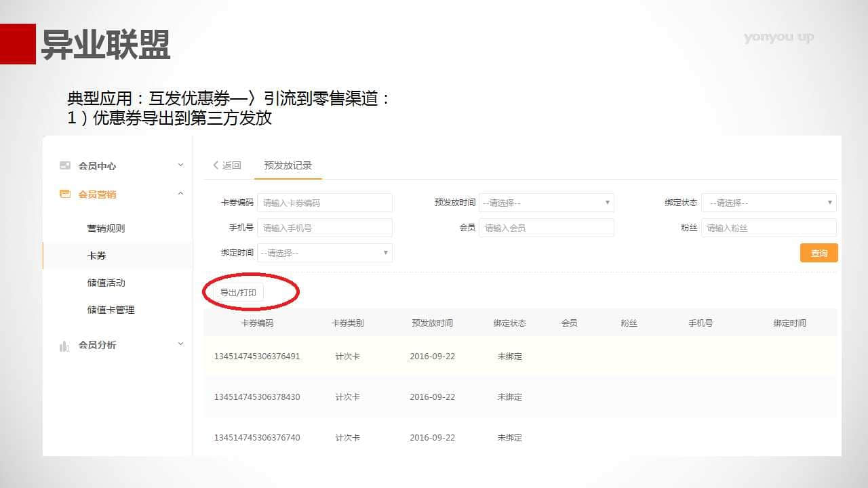
Task: Click the 导出/打印 button
Action: pos(238,293)
